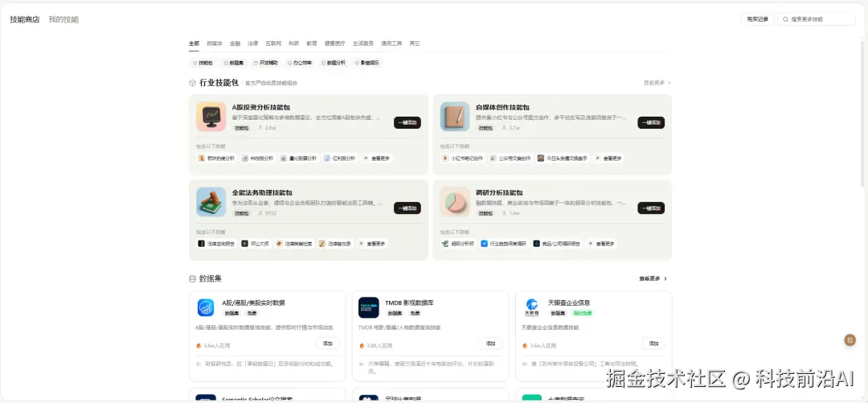868x403 pixels.
Task: Open the 法律备忘录 skill chip
Action: click(335, 244)
